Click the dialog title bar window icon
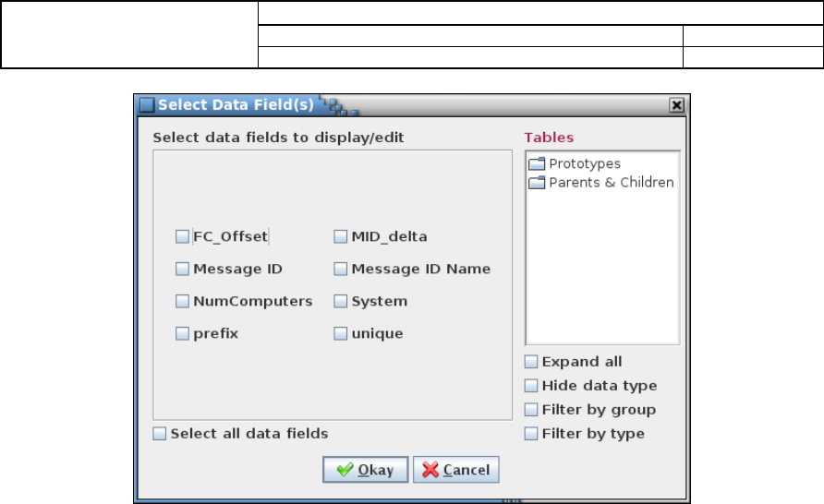The height and width of the screenshot is (504, 824). coord(147,105)
